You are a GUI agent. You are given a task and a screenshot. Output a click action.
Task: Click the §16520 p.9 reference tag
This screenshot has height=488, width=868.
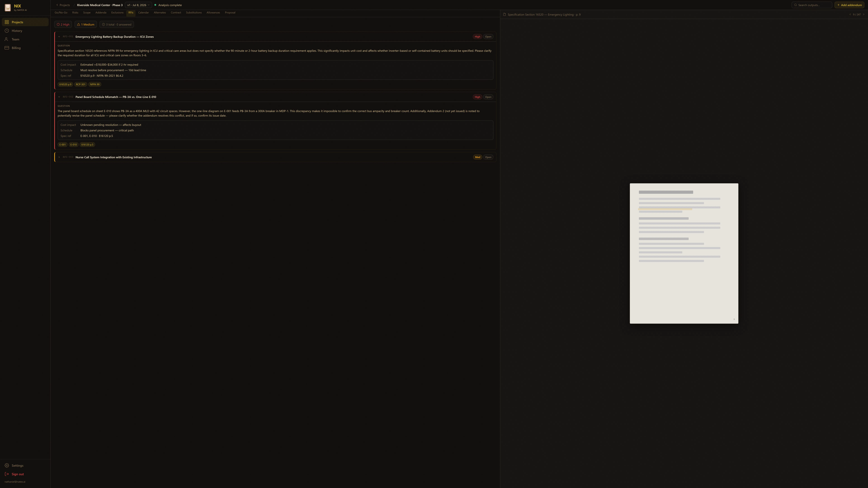pos(65,84)
